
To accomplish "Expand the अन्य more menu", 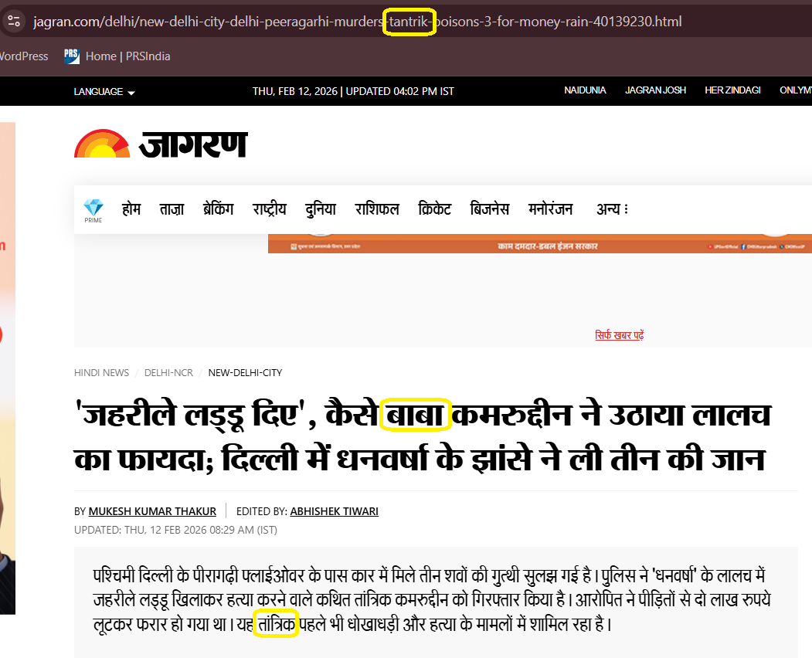I will (x=612, y=209).
